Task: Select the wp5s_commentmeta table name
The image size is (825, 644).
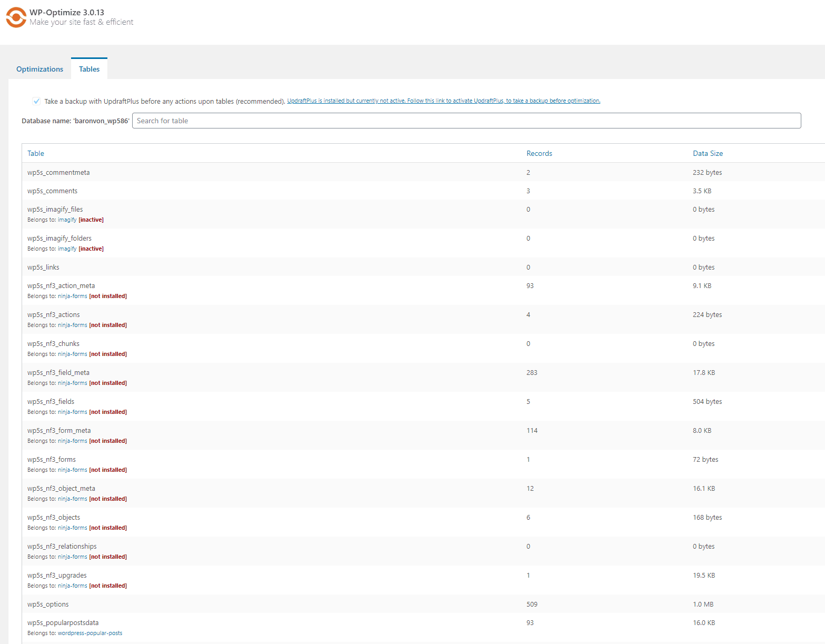Action: 58,172
